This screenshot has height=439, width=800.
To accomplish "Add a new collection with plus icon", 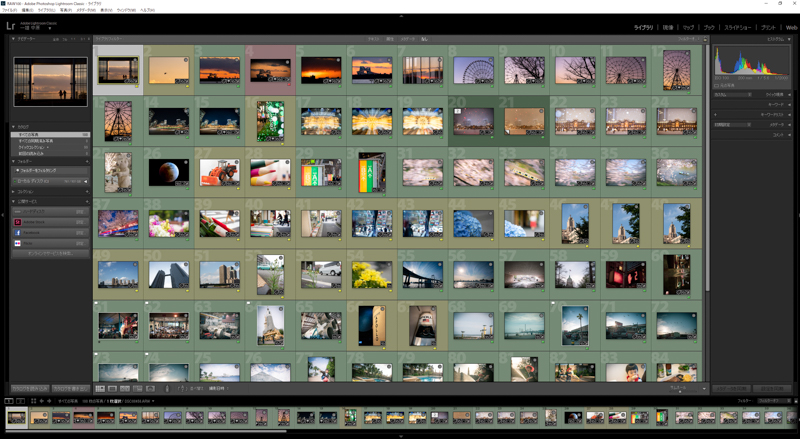I will coord(87,192).
